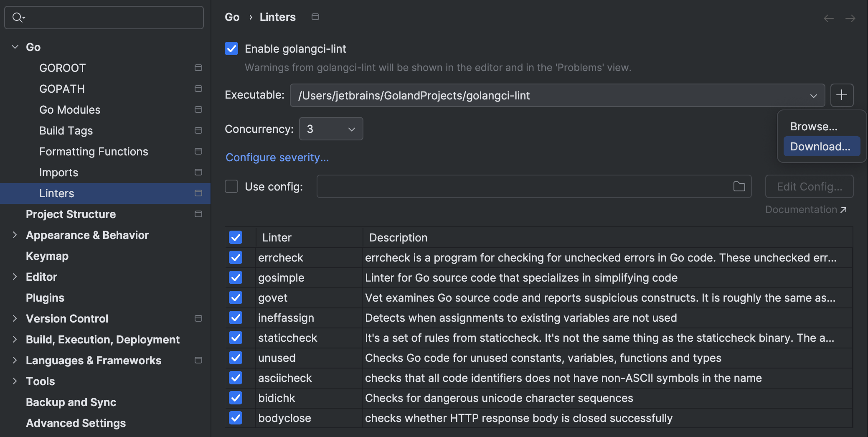The height and width of the screenshot is (437, 868).
Task: Enable the Use config checkbox
Action: pos(231,186)
